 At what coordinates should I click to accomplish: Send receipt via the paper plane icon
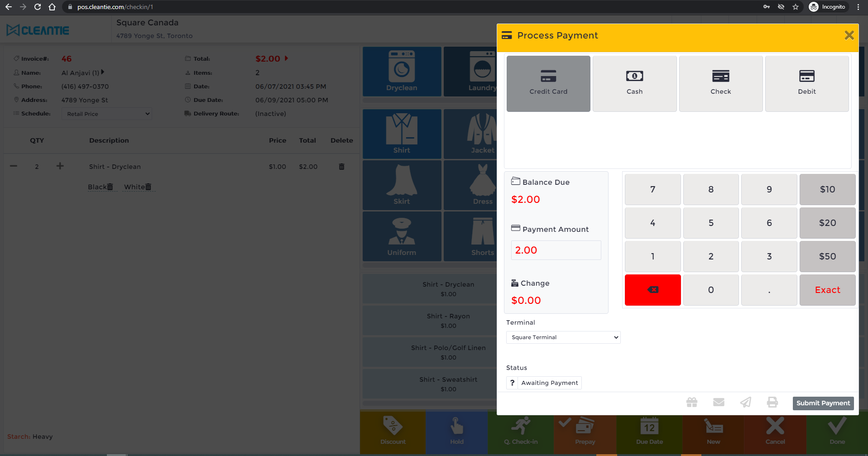(x=746, y=402)
